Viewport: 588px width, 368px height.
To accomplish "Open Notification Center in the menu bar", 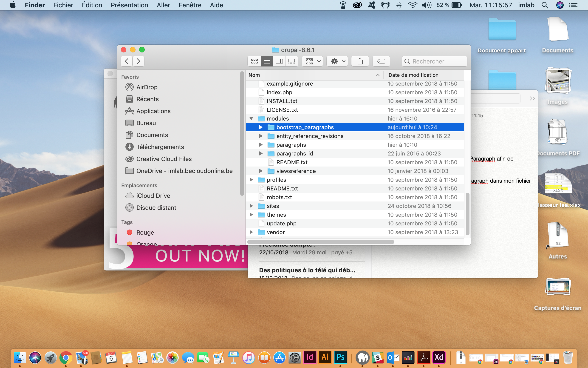I will [574, 5].
